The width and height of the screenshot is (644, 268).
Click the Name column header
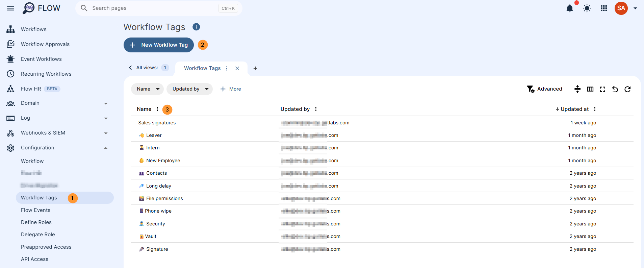(144, 109)
